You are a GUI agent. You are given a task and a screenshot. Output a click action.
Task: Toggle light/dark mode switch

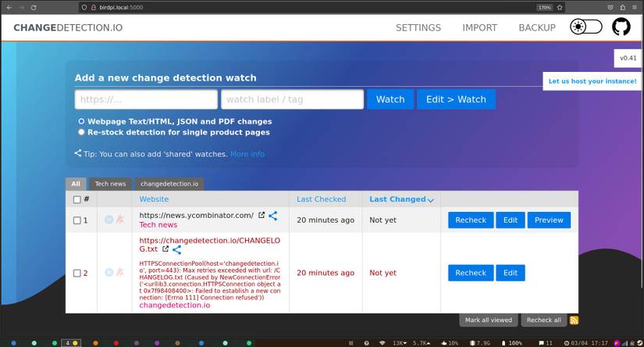[x=585, y=27]
